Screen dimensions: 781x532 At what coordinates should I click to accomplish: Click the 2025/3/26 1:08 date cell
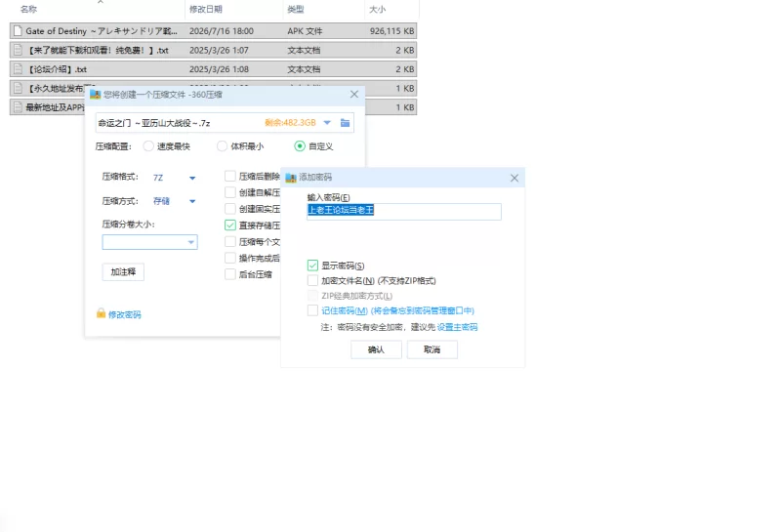click(219, 69)
